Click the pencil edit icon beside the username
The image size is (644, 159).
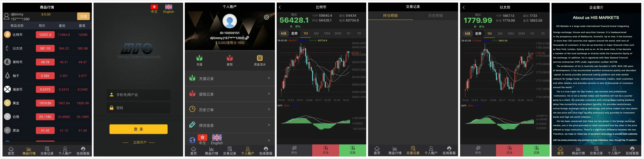pos(247,38)
